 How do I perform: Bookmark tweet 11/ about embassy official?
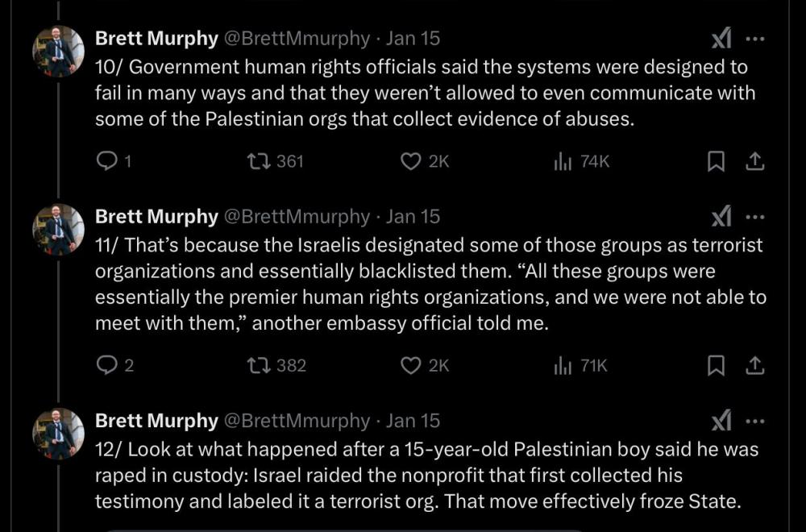click(x=715, y=366)
